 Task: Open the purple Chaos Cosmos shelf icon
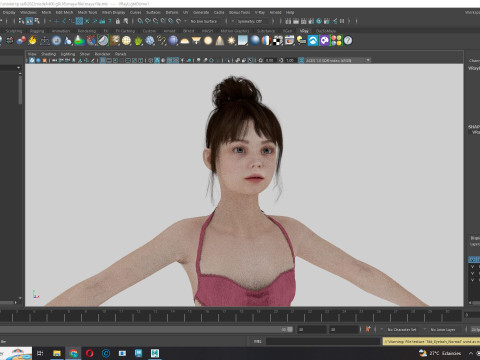point(325,41)
